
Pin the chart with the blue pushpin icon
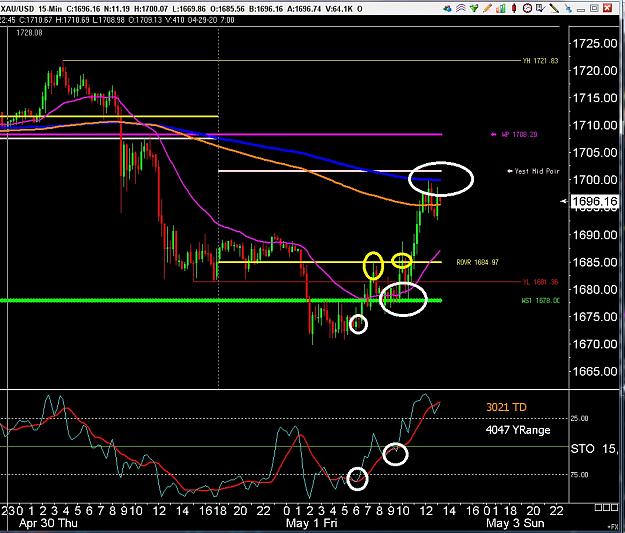point(569,9)
